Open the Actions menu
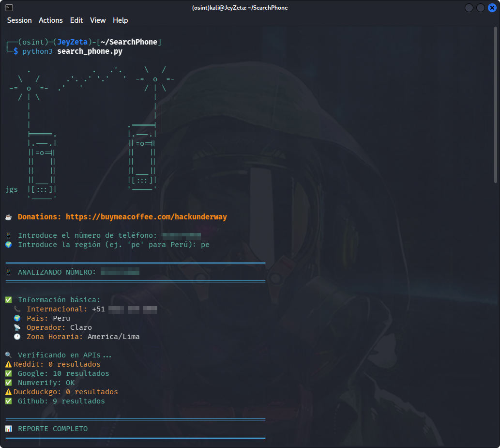Image resolution: width=500 pixels, height=448 pixels. point(51,20)
